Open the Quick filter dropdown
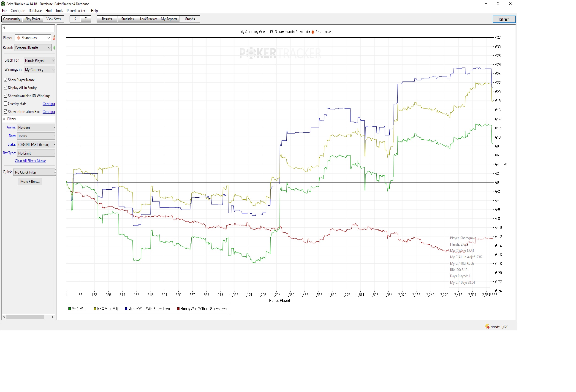 (x=34, y=172)
